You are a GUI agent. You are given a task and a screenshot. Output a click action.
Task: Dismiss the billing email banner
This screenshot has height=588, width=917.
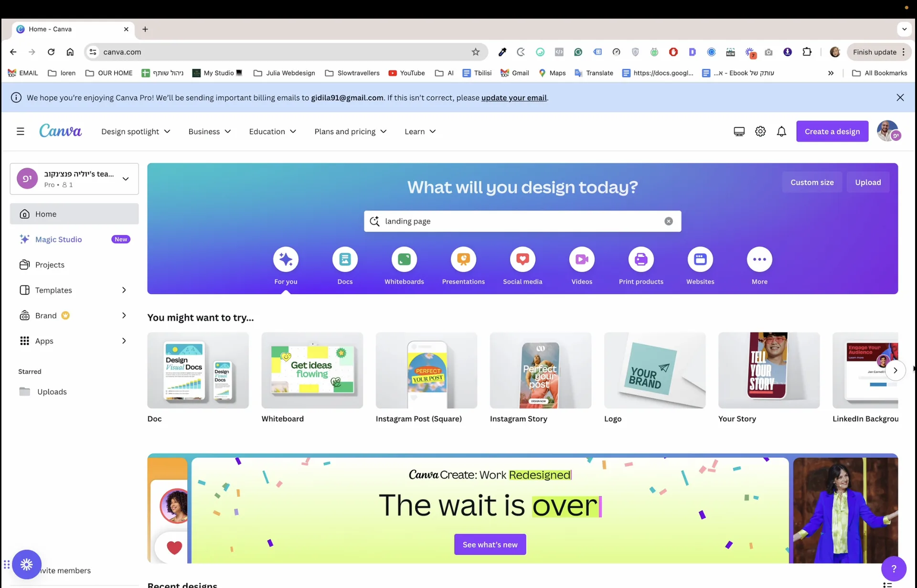point(900,97)
